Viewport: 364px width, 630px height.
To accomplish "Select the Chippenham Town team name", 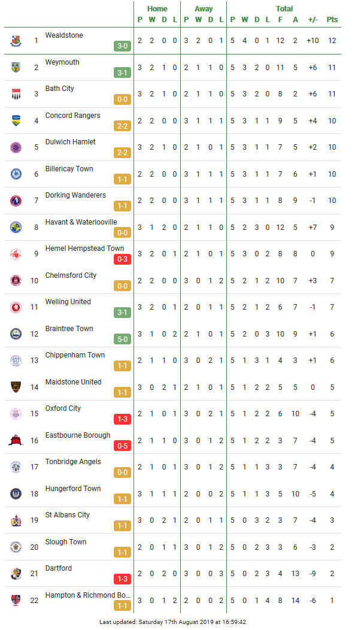I will (x=75, y=355).
